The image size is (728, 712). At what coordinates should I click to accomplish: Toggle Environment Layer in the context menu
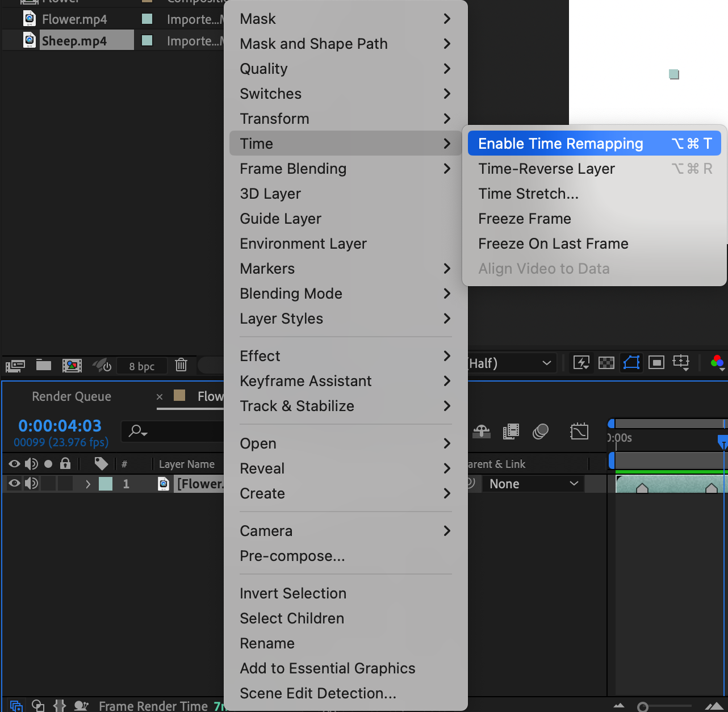[345, 244]
